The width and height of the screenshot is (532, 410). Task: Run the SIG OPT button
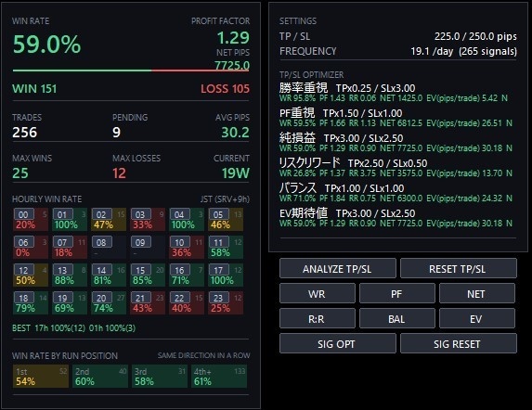coord(338,344)
